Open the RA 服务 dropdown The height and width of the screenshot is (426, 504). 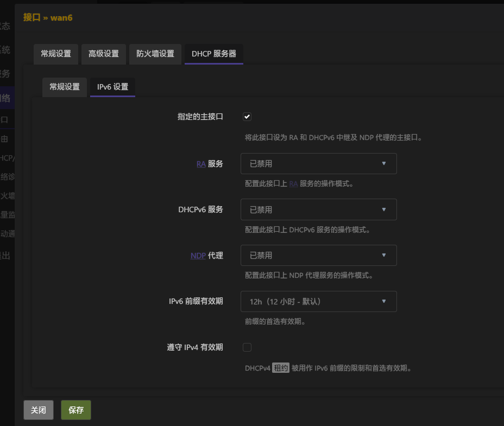coord(318,163)
